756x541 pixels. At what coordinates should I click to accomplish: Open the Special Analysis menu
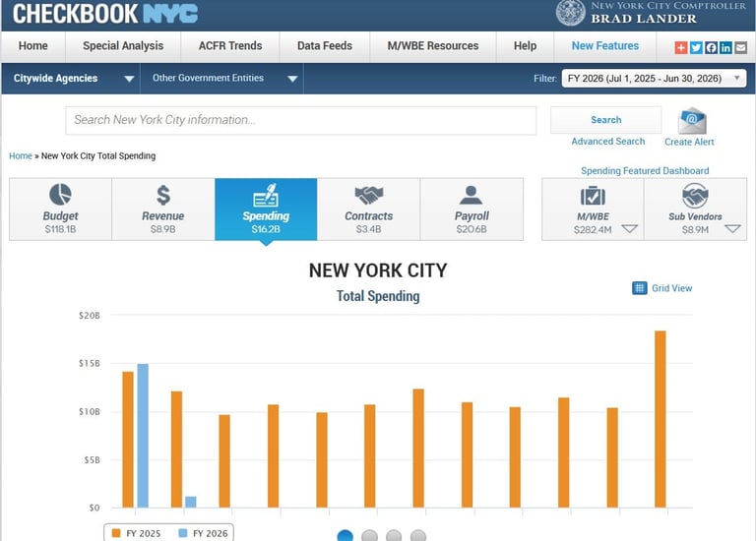click(123, 46)
